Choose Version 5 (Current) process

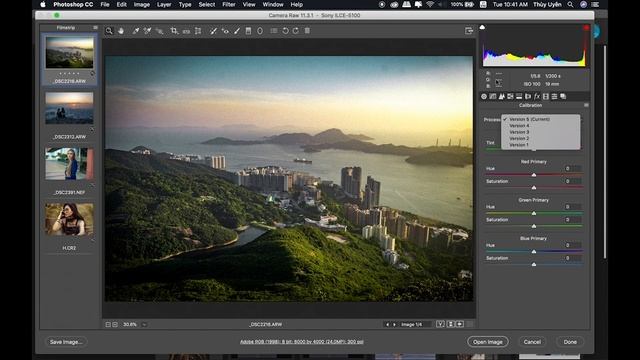pos(540,119)
